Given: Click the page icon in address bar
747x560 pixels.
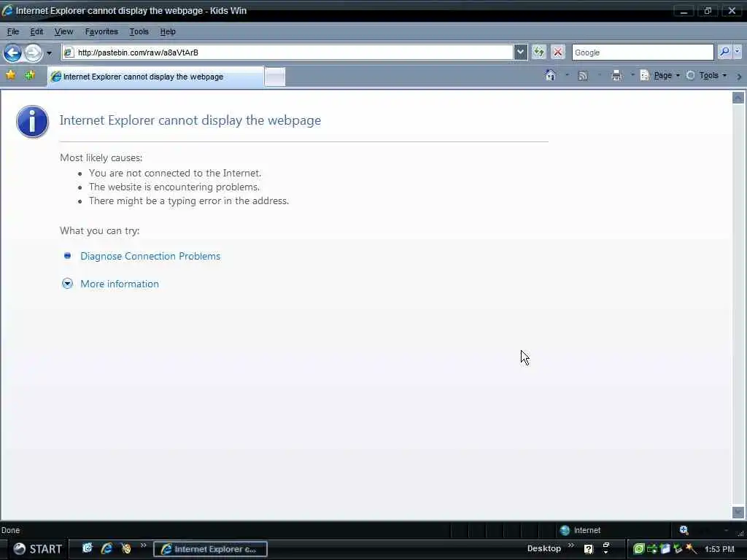Looking at the screenshot, I should click(x=68, y=52).
